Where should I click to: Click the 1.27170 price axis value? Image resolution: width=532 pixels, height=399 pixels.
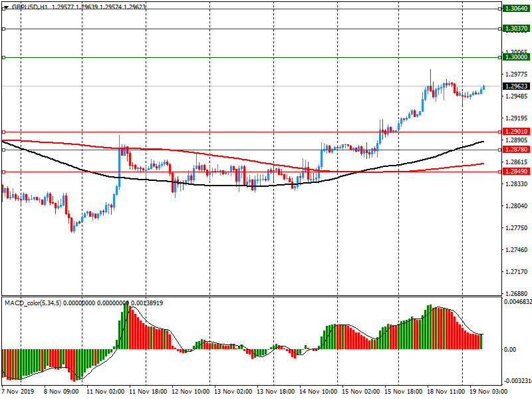[517, 272]
